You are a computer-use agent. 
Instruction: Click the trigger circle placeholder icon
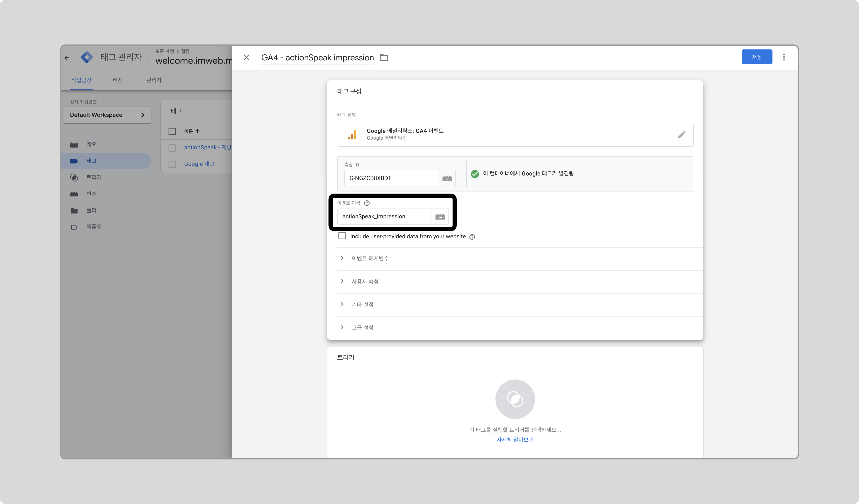[x=515, y=399]
